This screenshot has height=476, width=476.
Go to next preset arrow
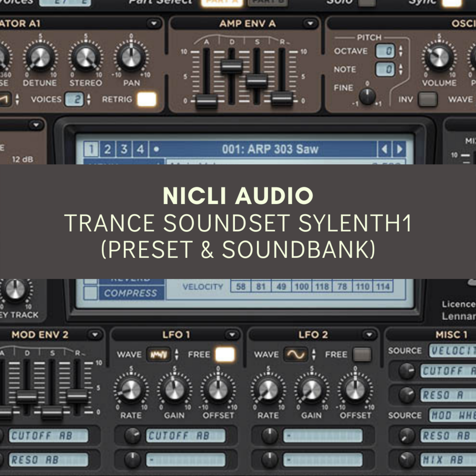pyautogui.click(x=399, y=149)
